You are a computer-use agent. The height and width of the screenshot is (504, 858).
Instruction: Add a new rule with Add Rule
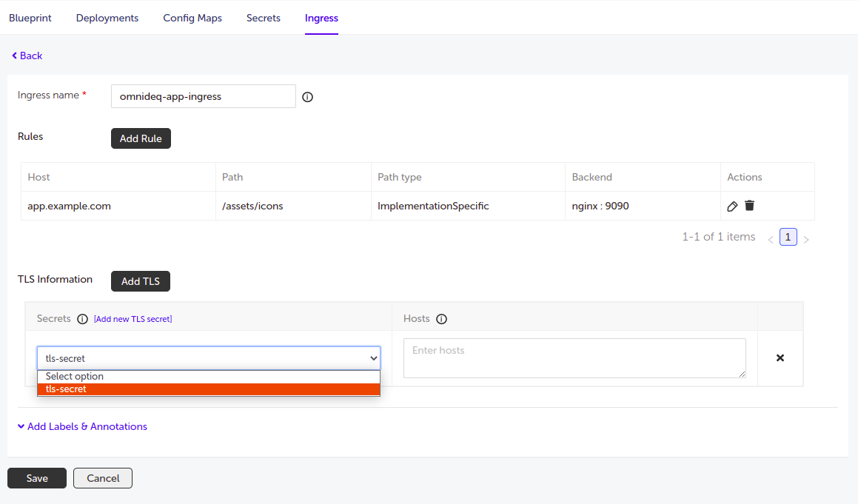pyautogui.click(x=141, y=138)
